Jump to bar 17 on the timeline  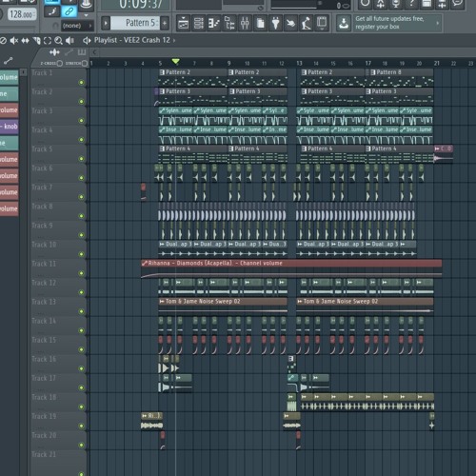367,63
